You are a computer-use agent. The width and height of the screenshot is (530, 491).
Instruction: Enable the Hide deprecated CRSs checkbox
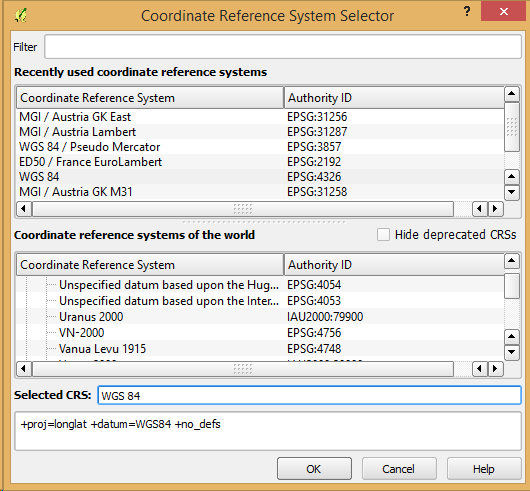(x=383, y=235)
